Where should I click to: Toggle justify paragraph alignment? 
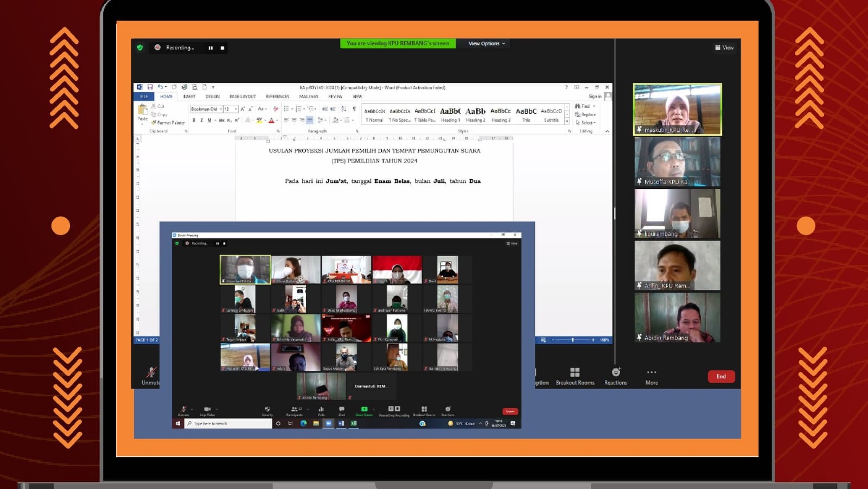click(x=309, y=120)
